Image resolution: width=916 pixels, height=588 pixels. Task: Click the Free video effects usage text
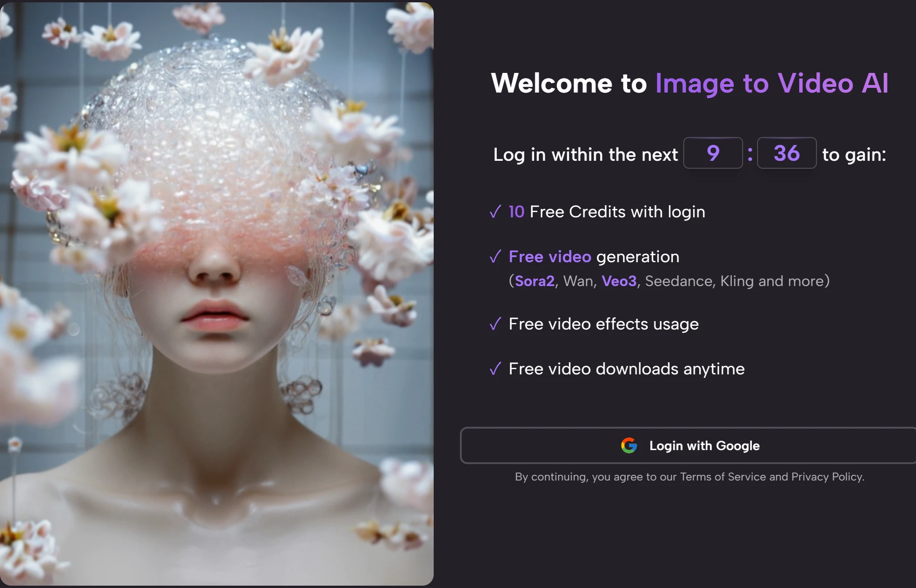[603, 324]
